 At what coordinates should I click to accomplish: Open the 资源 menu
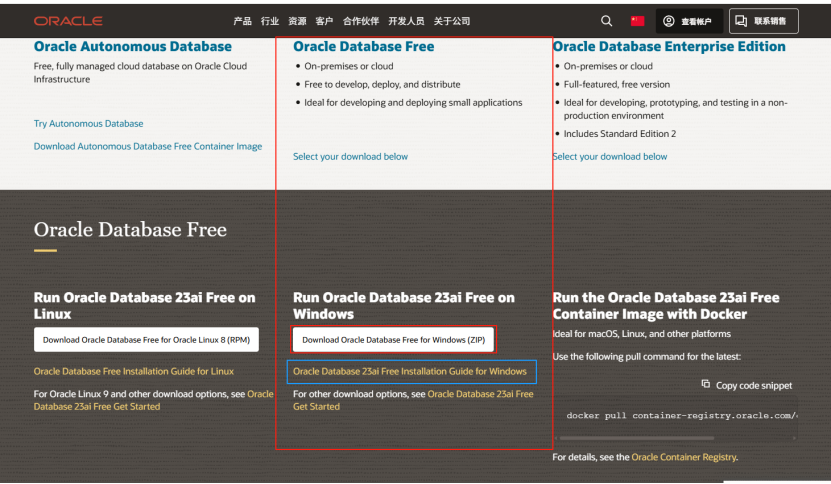coord(297,21)
